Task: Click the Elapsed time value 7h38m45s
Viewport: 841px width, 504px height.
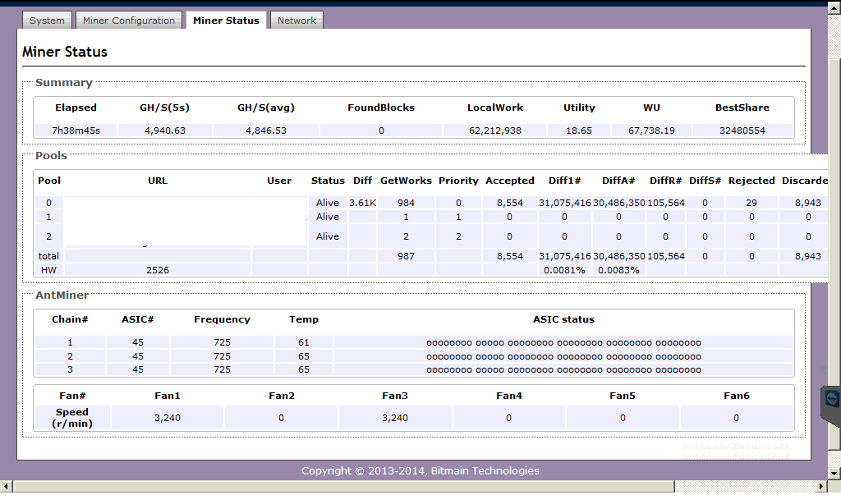Action: (x=76, y=131)
